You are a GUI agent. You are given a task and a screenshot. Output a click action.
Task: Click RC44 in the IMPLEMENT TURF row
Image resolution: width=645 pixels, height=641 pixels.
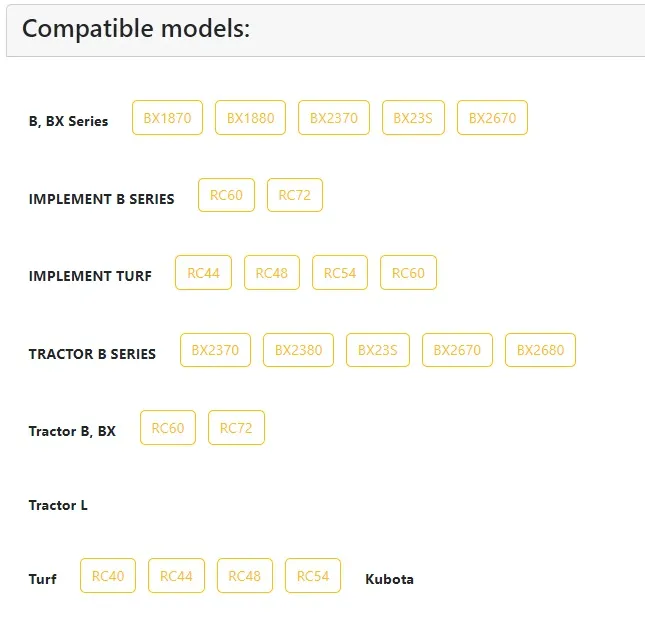point(203,273)
